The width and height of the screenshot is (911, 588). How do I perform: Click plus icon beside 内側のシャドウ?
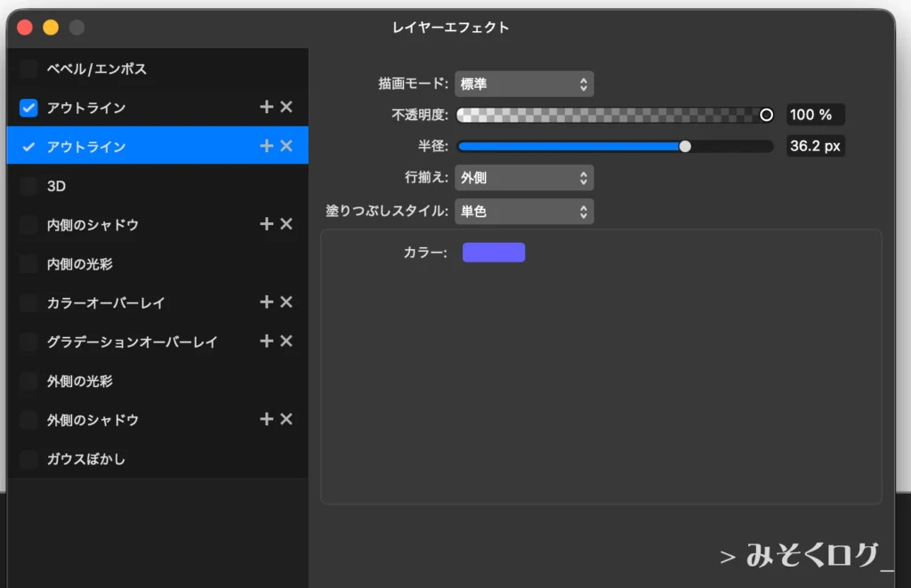click(x=265, y=224)
